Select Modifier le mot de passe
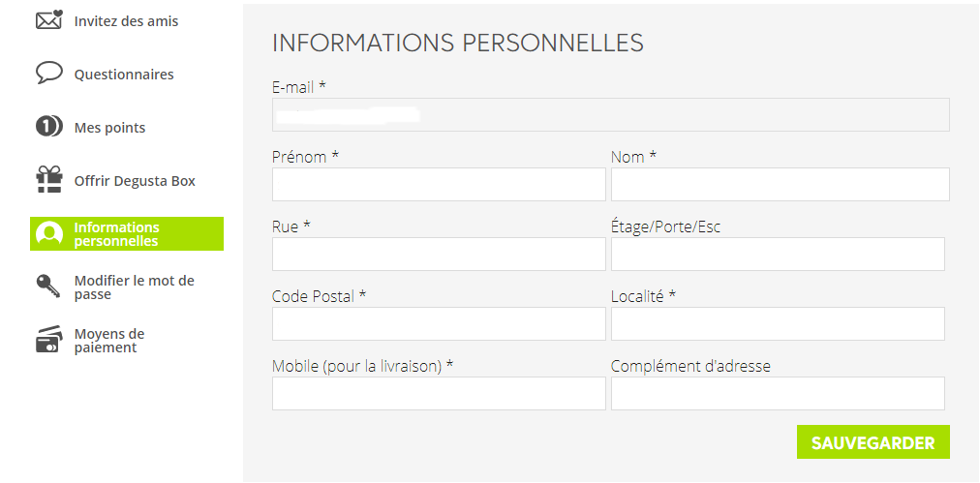Image resolution: width=980 pixels, height=483 pixels. [x=134, y=287]
